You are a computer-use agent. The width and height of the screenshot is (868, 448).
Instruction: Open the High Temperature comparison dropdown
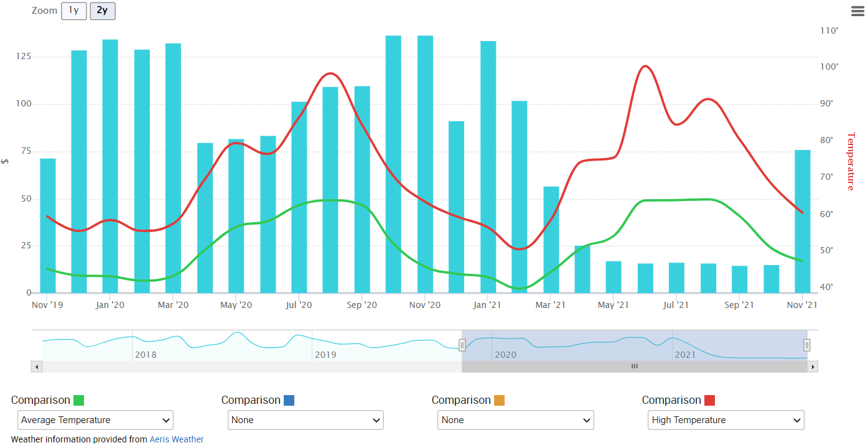(726, 420)
